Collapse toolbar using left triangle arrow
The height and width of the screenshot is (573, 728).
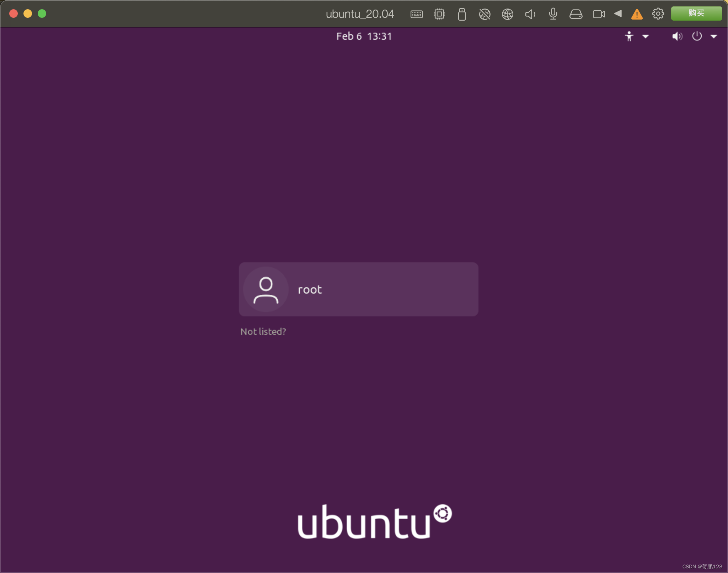pyautogui.click(x=618, y=14)
